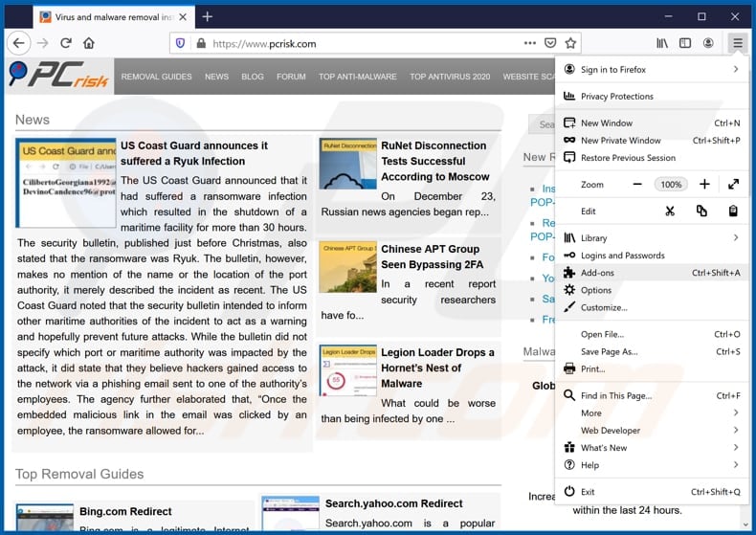Image resolution: width=756 pixels, height=535 pixels.
Task: Open Firefox Options
Action: (x=652, y=290)
